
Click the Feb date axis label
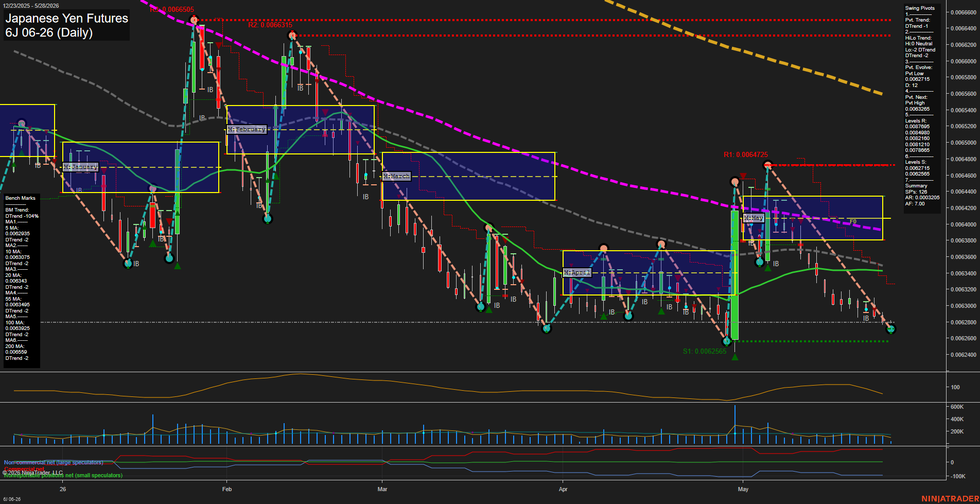point(227,489)
